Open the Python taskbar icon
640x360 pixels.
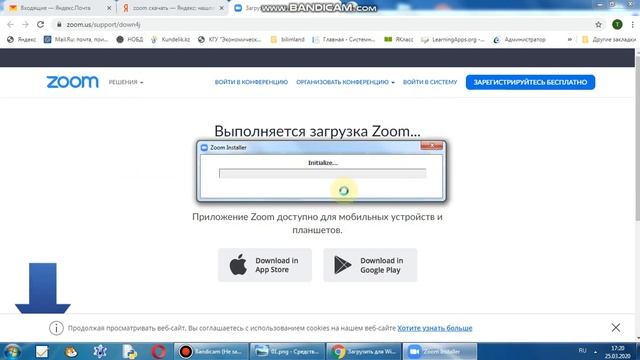pyautogui.click(x=129, y=351)
